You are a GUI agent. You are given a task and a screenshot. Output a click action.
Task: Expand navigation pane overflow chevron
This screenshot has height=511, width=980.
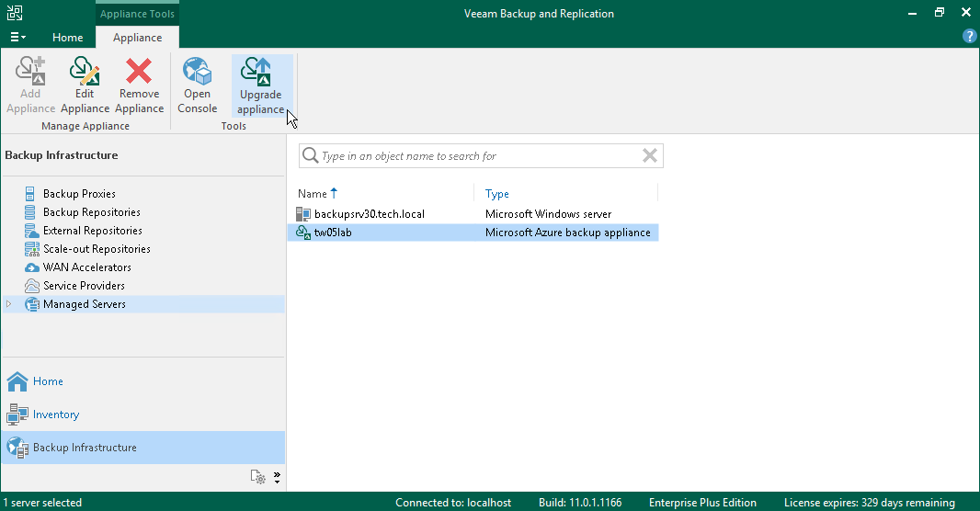click(277, 478)
